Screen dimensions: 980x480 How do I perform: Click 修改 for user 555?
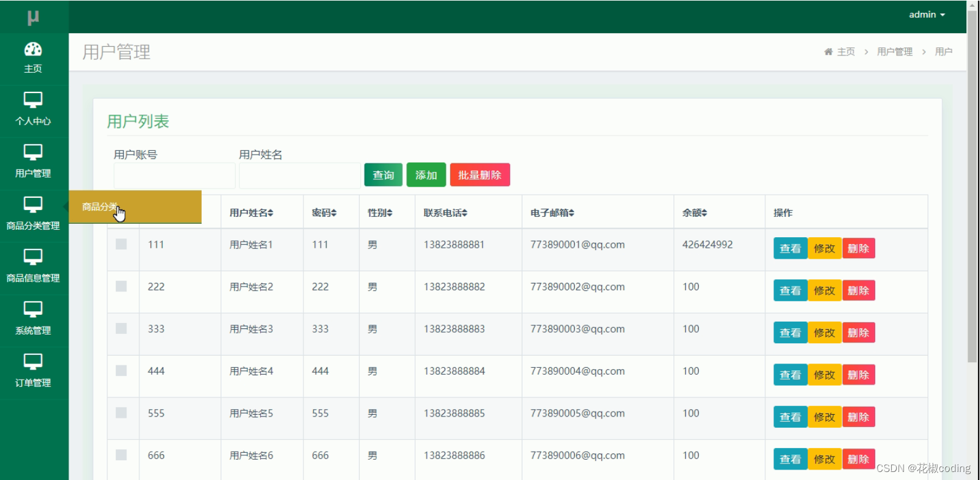pos(825,417)
